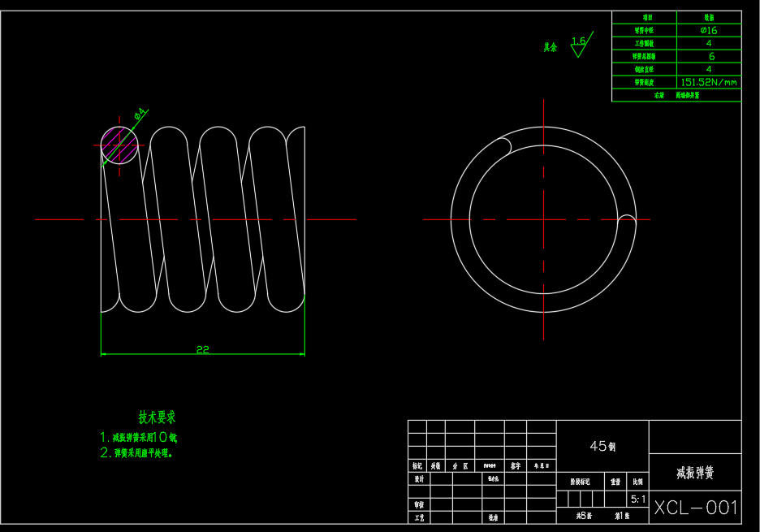The width and height of the screenshot is (760, 532).
Task: Click the 第1张 sheet number cell
Action: point(621,516)
